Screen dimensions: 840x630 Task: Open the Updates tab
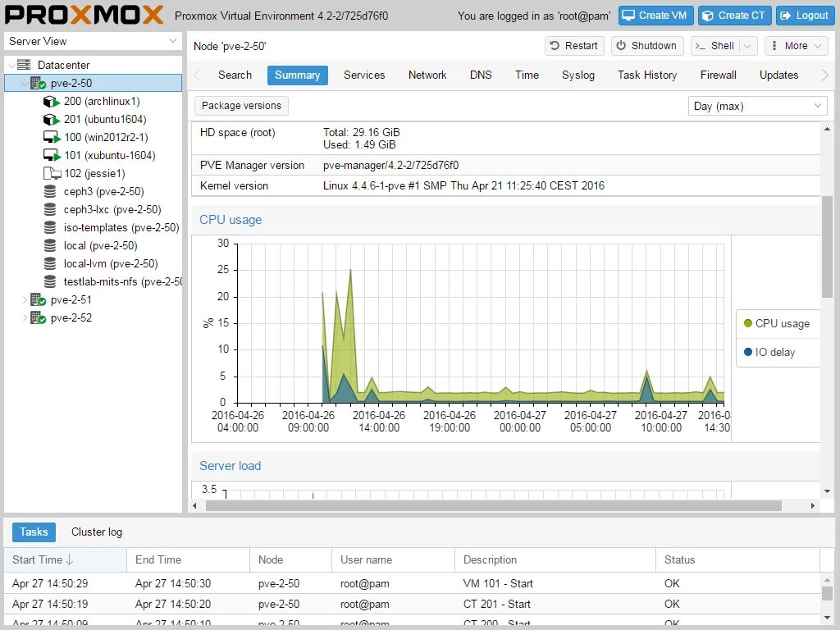point(779,75)
